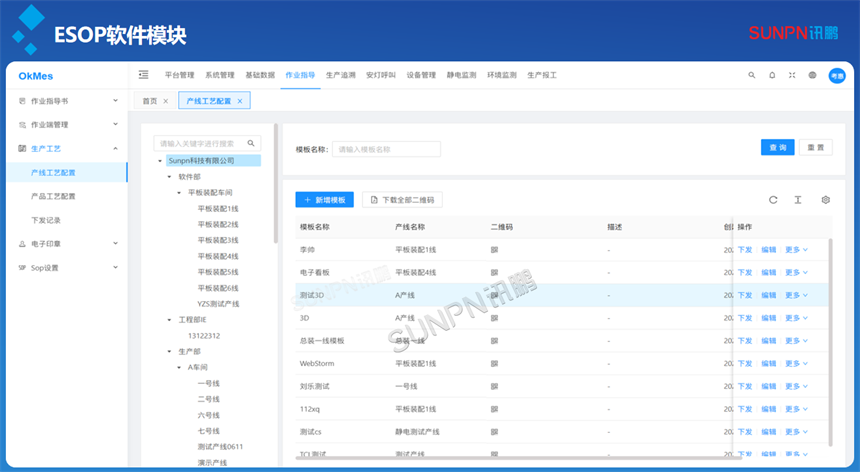This screenshot has height=472, width=860.
Task: Switch to the 生产追溯 top menu
Action: (x=341, y=75)
